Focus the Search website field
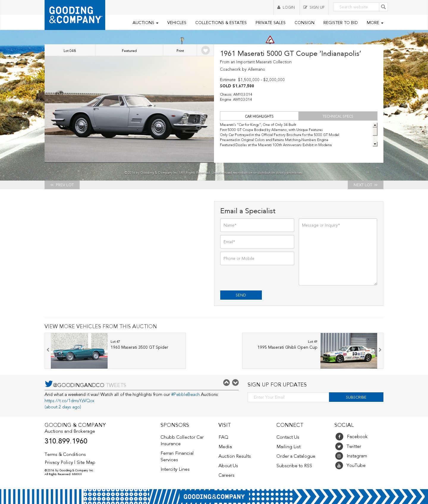Viewport: 428px width, 504px height. pos(356,7)
